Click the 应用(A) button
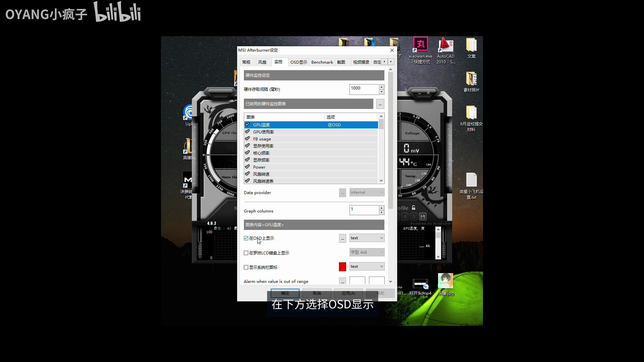 click(348, 293)
